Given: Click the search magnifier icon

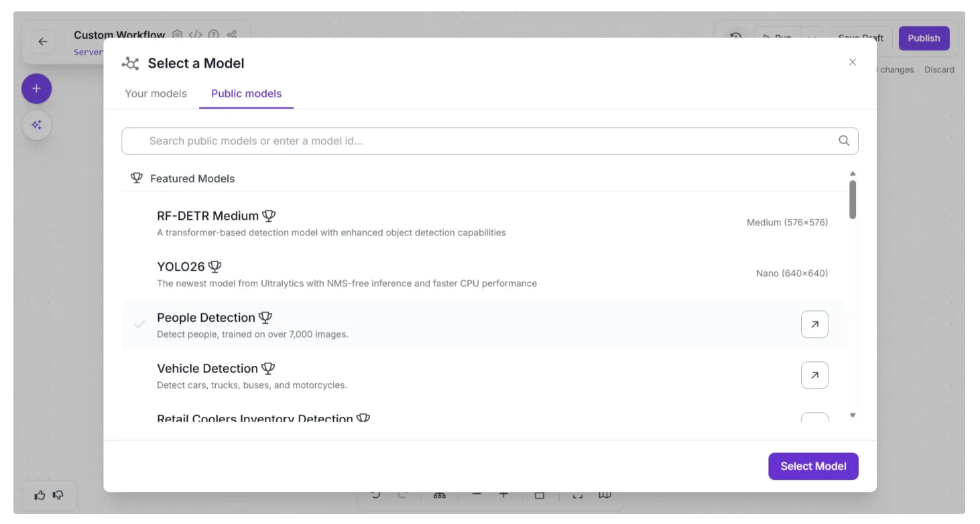Looking at the screenshot, I should tap(844, 141).
